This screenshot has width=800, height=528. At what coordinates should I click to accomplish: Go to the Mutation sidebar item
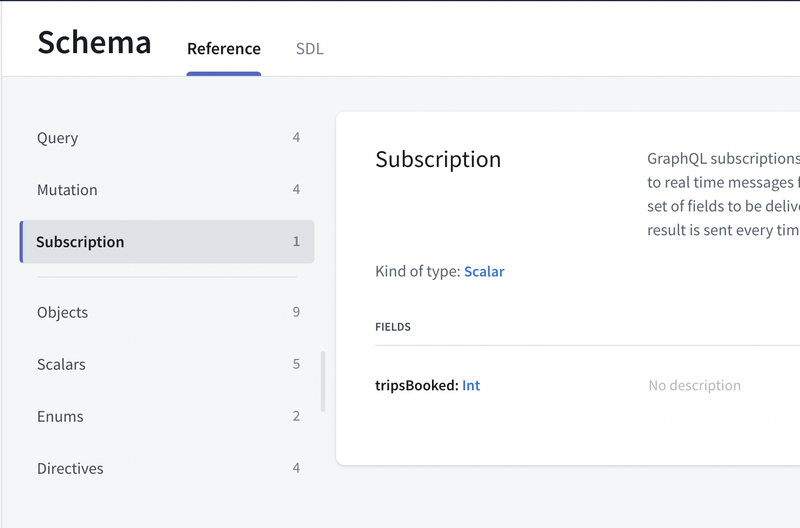pyautogui.click(x=67, y=190)
